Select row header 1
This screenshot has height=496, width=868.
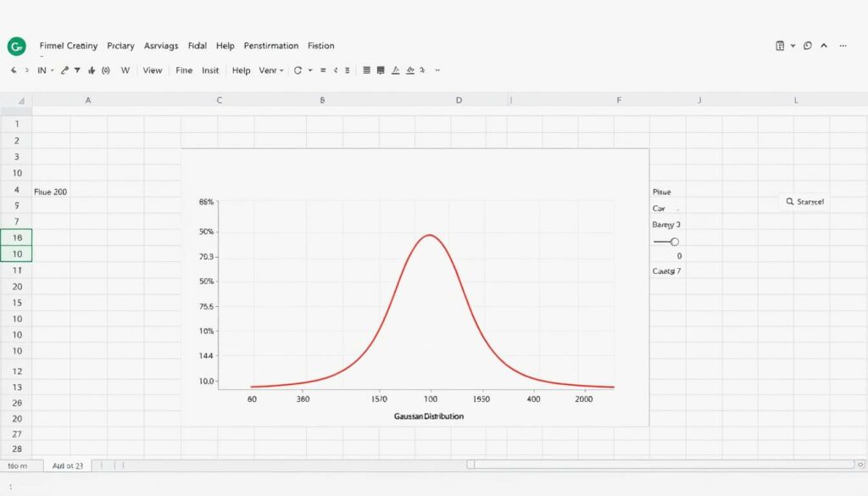point(17,124)
